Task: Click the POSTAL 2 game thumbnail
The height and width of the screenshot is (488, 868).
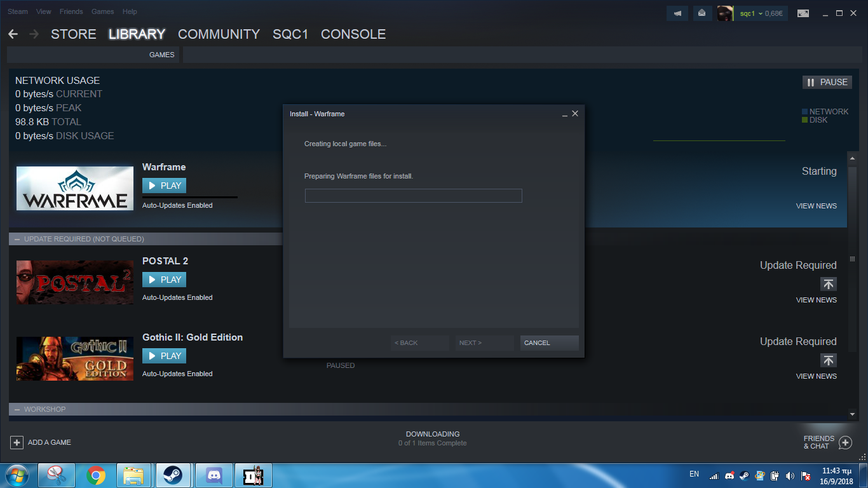Action: point(75,282)
